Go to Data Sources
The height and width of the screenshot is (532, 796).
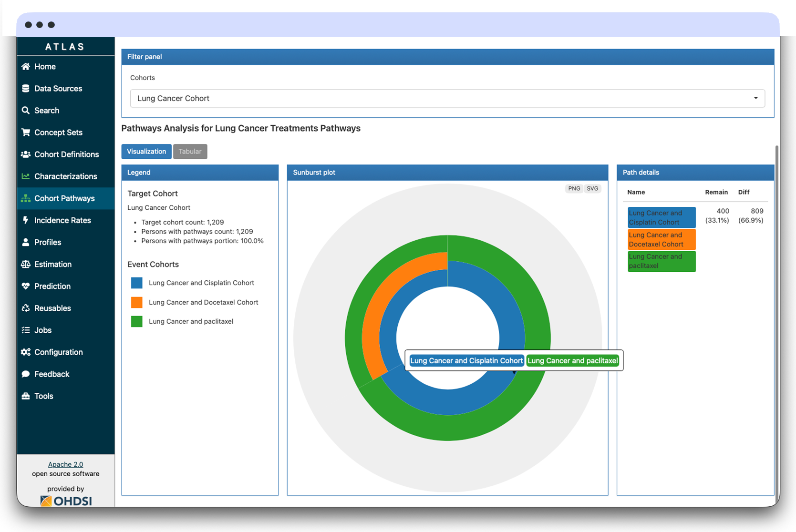[66, 88]
